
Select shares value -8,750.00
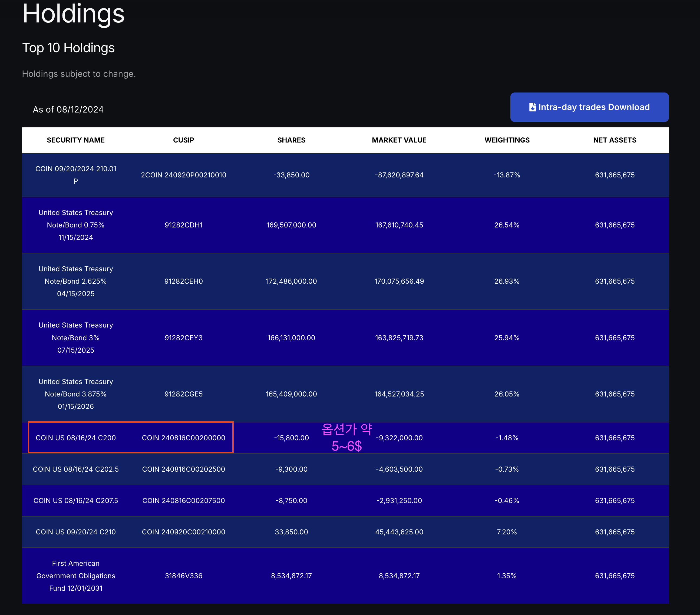pos(291,501)
